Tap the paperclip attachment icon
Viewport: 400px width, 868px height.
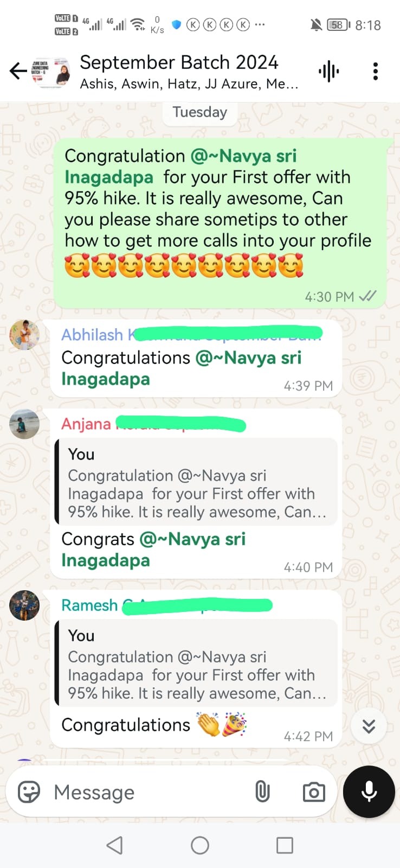pos(262,792)
